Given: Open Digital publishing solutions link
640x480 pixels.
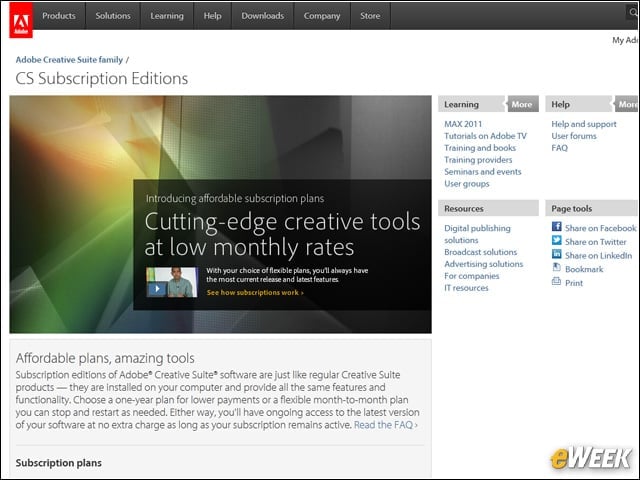Looking at the screenshot, I should [477, 234].
